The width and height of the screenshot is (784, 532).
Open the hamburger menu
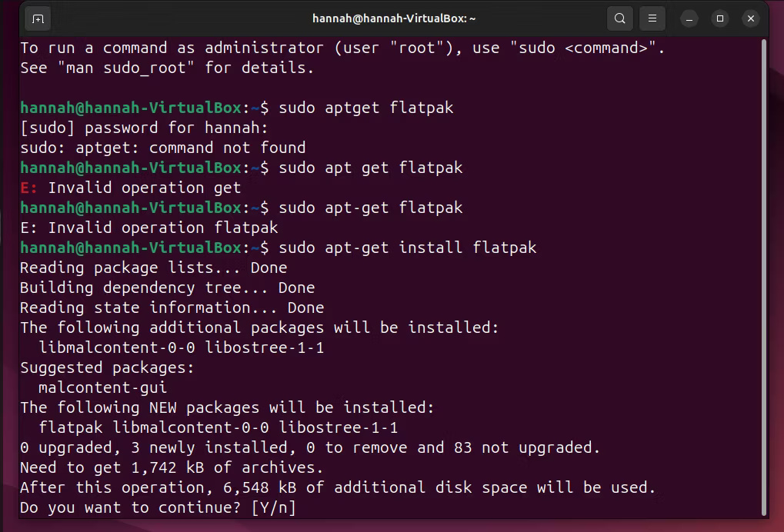click(652, 18)
